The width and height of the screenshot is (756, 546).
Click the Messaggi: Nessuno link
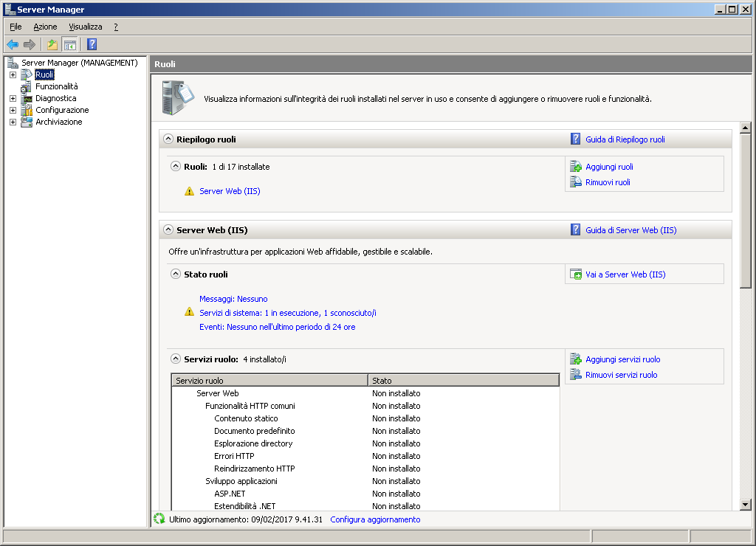coord(233,299)
